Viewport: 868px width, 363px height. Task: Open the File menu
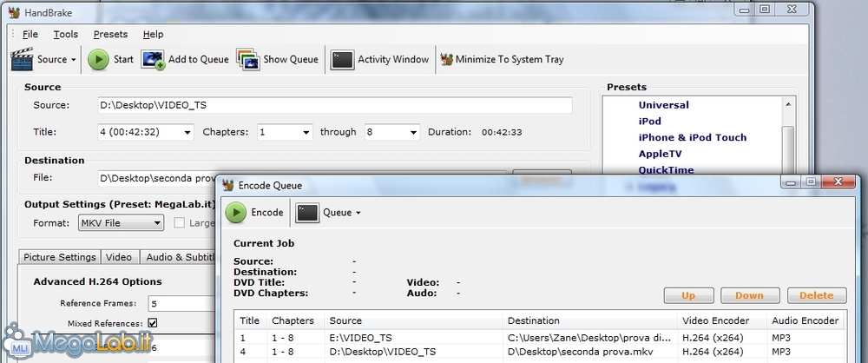30,35
